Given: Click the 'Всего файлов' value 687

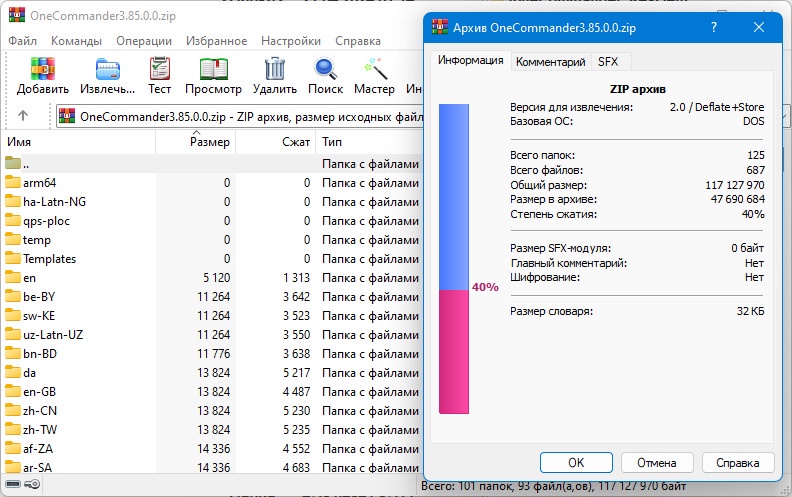Looking at the screenshot, I should pyautogui.click(x=756, y=170).
